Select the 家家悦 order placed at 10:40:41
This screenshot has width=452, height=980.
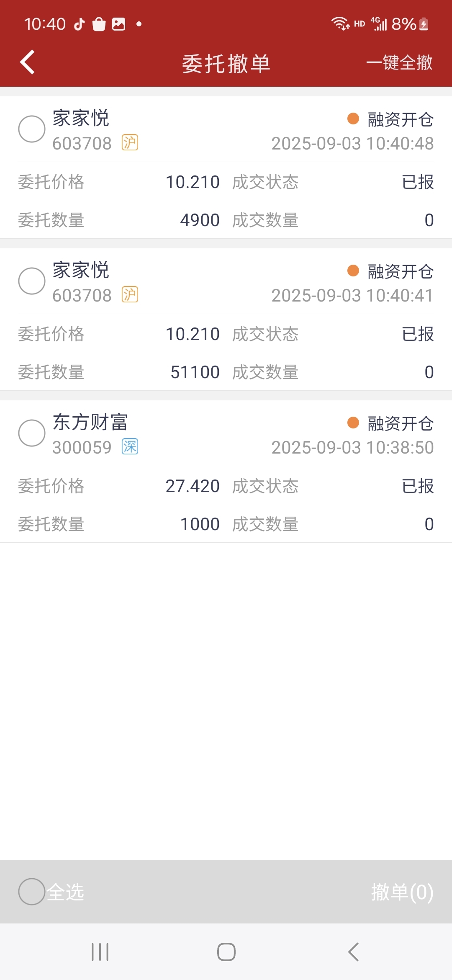coord(32,281)
